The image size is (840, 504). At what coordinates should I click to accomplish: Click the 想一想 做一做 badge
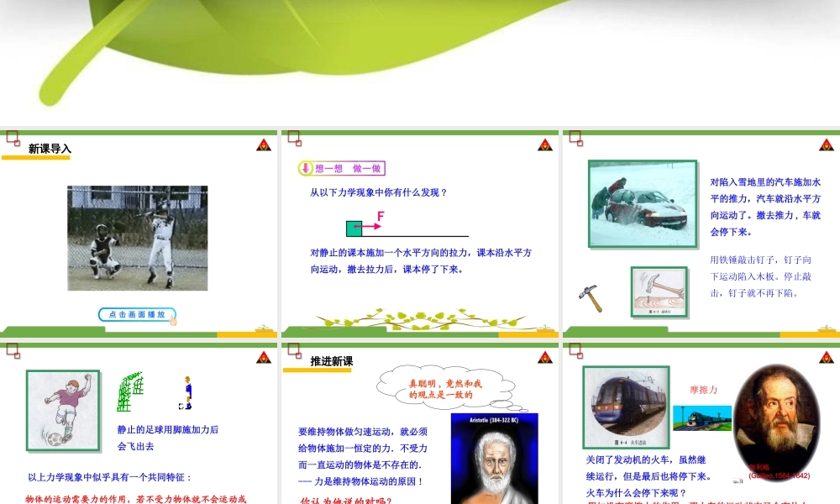pyautogui.click(x=341, y=168)
